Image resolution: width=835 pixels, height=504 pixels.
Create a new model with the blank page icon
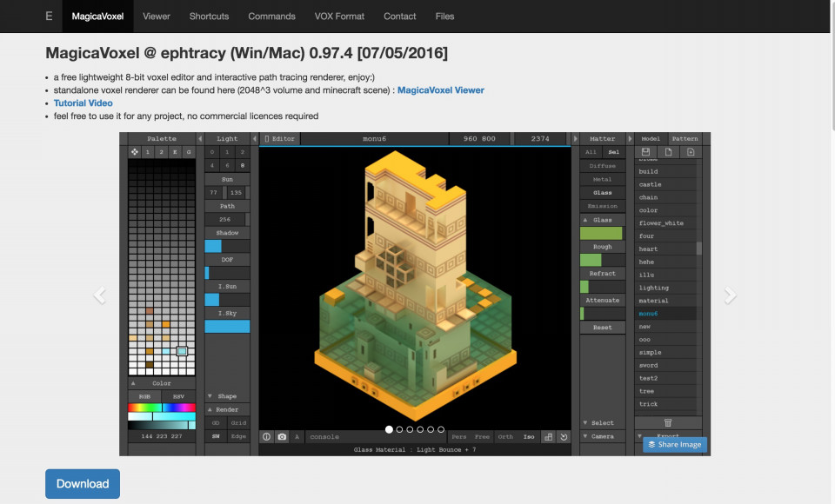pyautogui.click(x=668, y=152)
